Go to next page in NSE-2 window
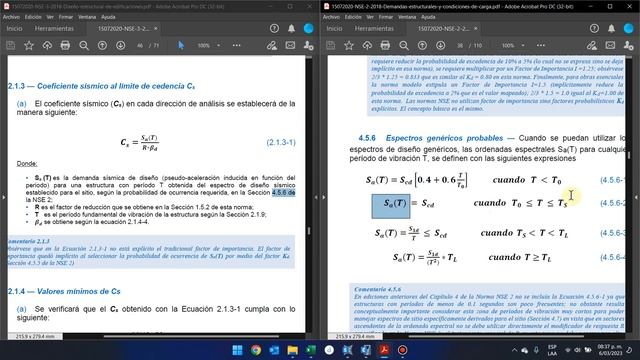This screenshot has width=640, height=360. click(440, 45)
